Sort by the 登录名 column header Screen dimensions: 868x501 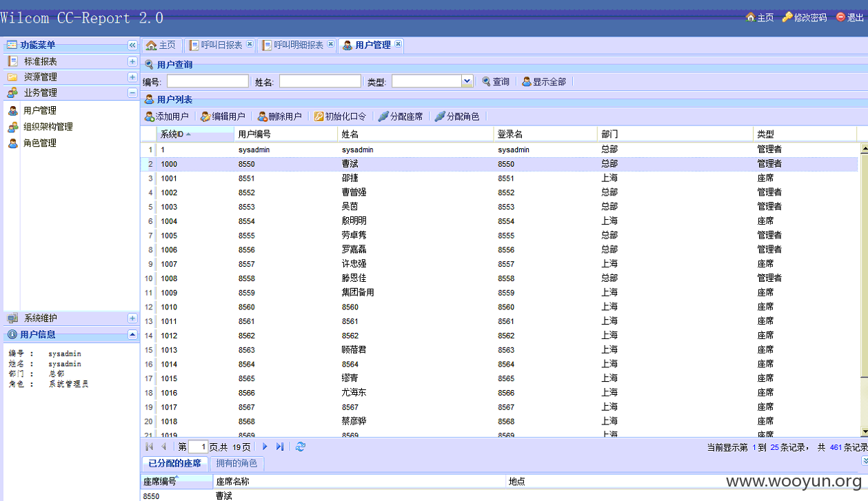tap(545, 134)
